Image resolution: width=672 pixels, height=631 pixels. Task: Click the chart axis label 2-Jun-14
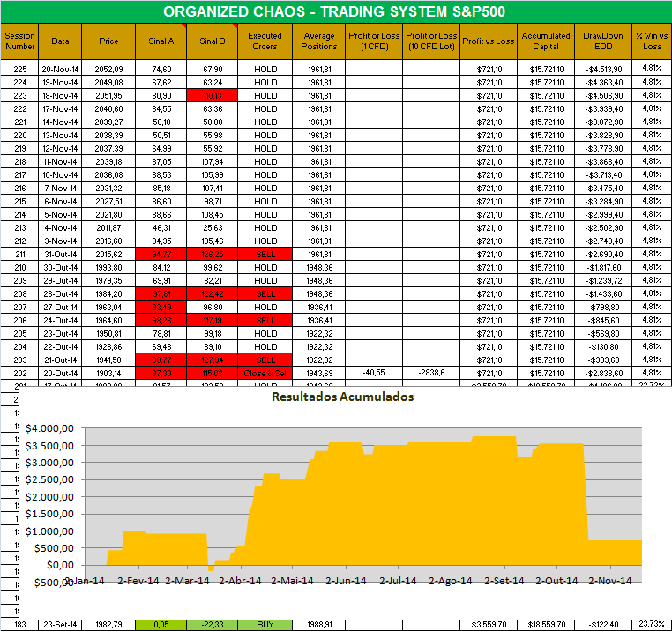(346, 581)
